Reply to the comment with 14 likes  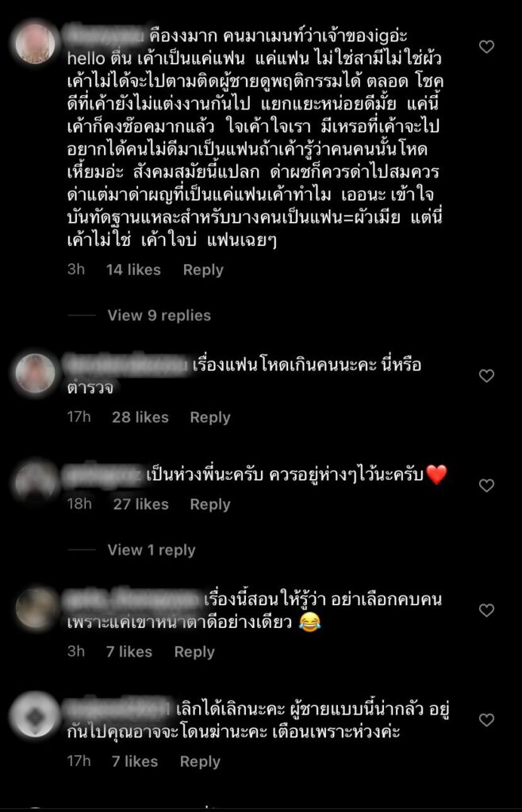(x=203, y=270)
